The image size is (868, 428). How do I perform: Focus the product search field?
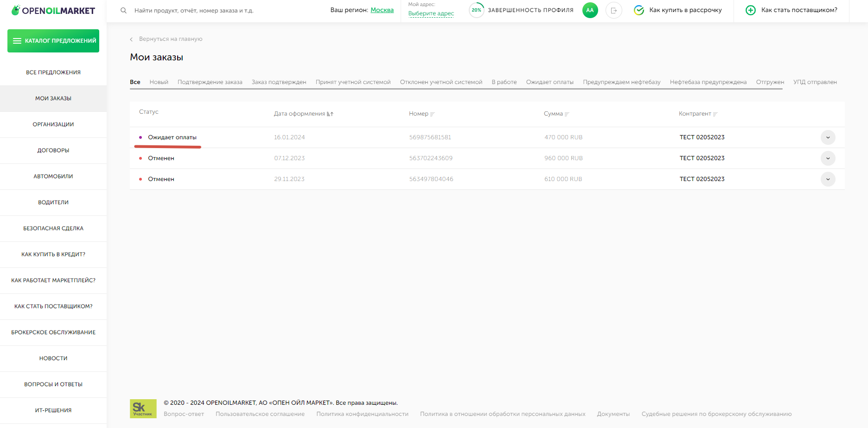coord(194,10)
